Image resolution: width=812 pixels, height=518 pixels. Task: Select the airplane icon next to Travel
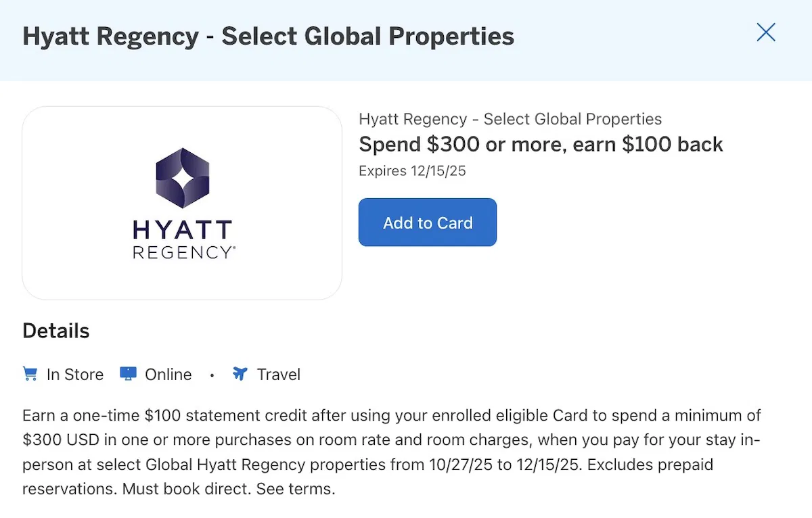(x=240, y=373)
